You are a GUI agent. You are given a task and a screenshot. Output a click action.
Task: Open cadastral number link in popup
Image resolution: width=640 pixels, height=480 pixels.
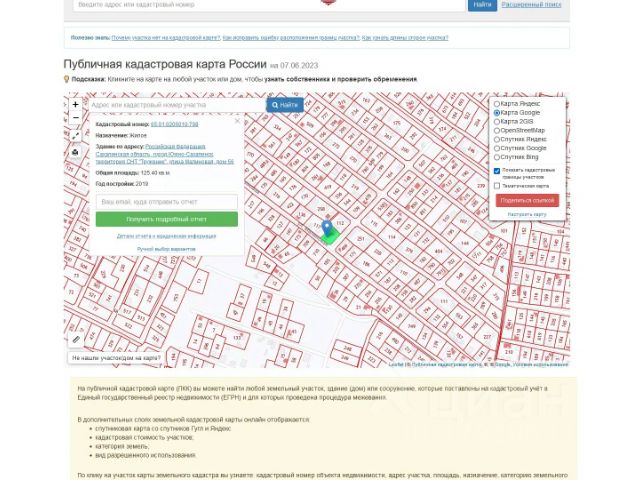174,124
